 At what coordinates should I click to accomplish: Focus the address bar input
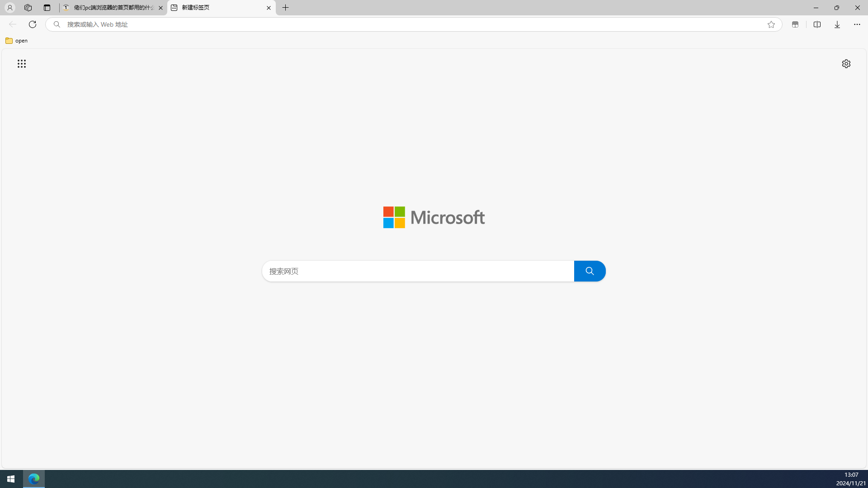coord(414,24)
